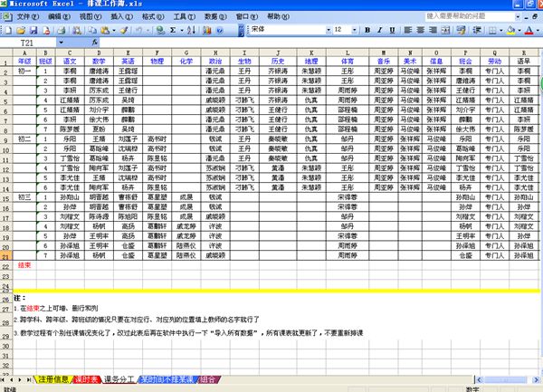The height and width of the screenshot is (392, 543).
Task: Copy selection with the Copy icon
Action: coord(92,31)
